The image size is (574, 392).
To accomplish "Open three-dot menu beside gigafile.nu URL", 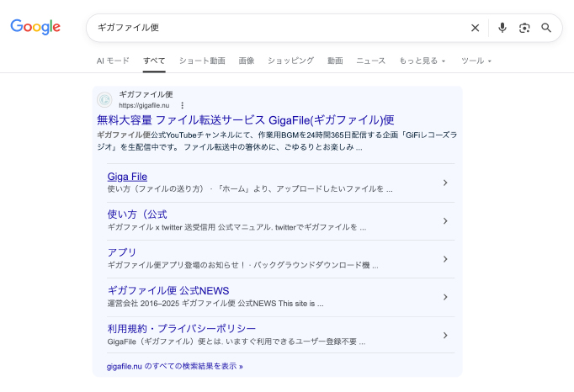I will point(182,105).
